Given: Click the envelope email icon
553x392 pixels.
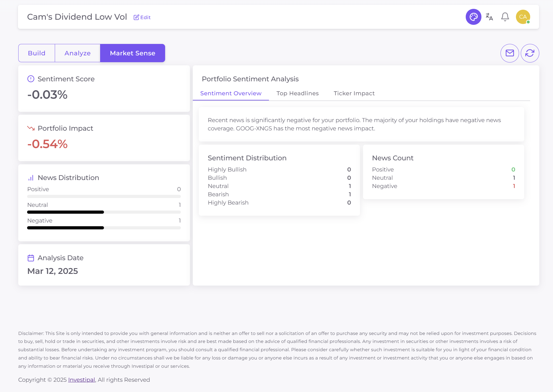Looking at the screenshot, I should coord(510,53).
